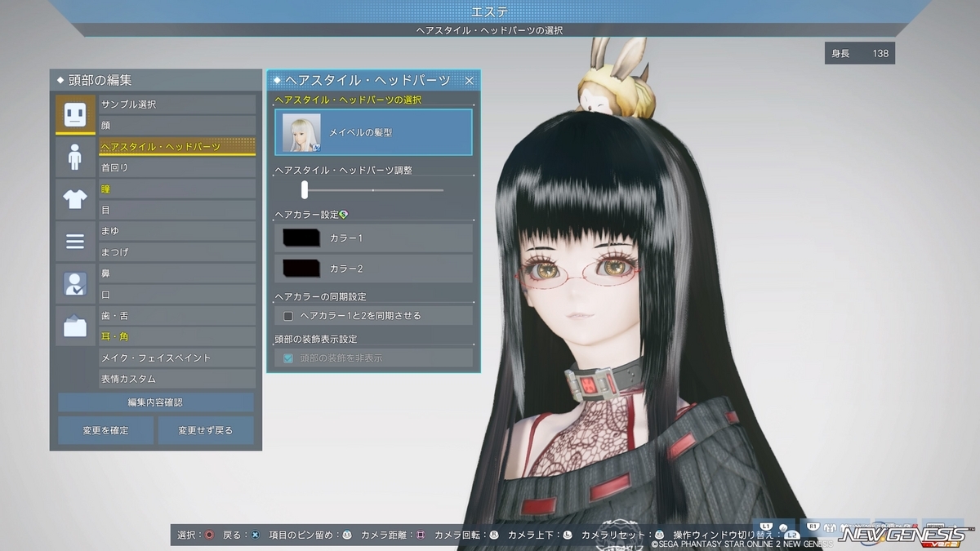
Task: Click the ヘアスタイル・ヘッドパーツの選択 section label
Action: pyautogui.click(x=348, y=100)
